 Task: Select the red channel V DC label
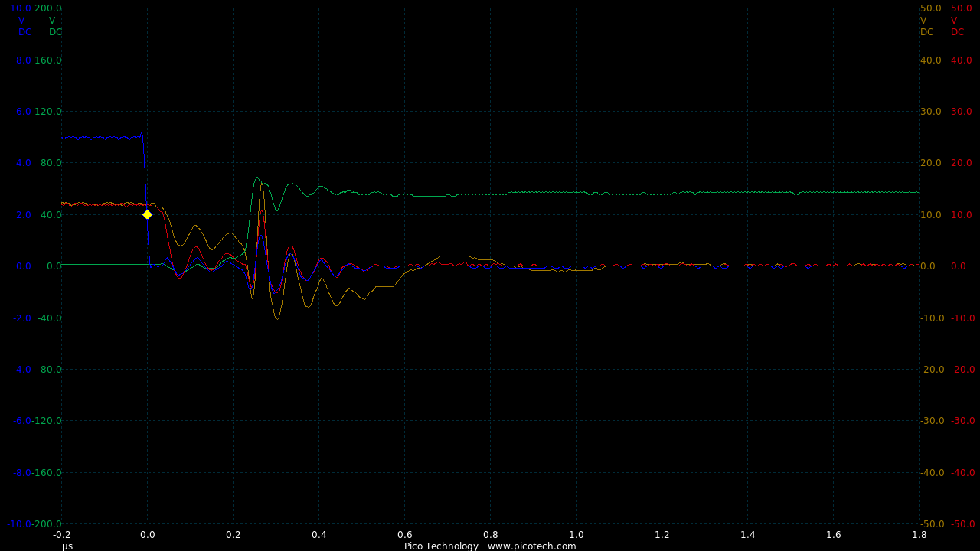pos(958,26)
